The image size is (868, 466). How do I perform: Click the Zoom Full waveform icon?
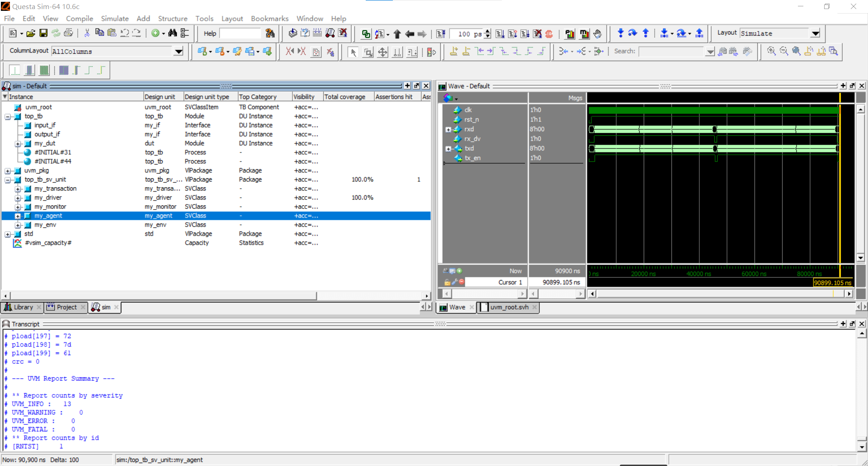(x=796, y=51)
